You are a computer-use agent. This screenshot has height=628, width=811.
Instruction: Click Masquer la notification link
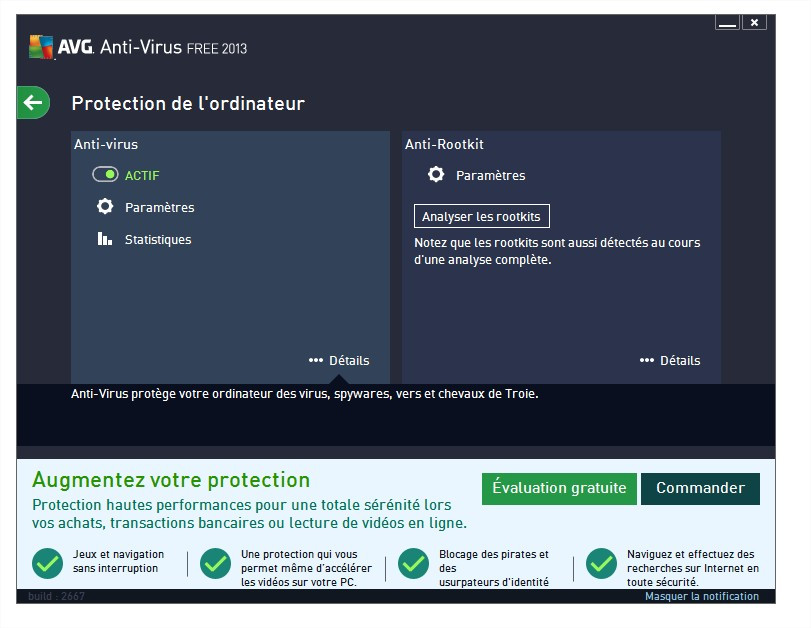[x=701, y=596]
